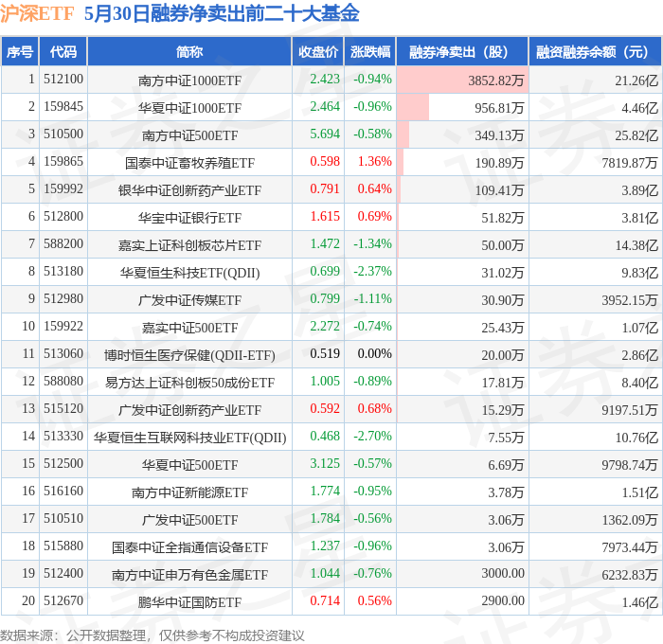Select fund code 512100
Screen dimensions: 663x644
pyautogui.click(x=63, y=79)
